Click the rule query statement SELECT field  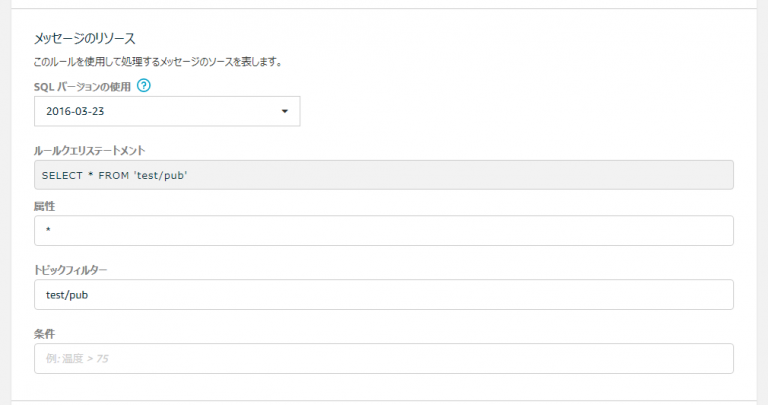tap(384, 175)
